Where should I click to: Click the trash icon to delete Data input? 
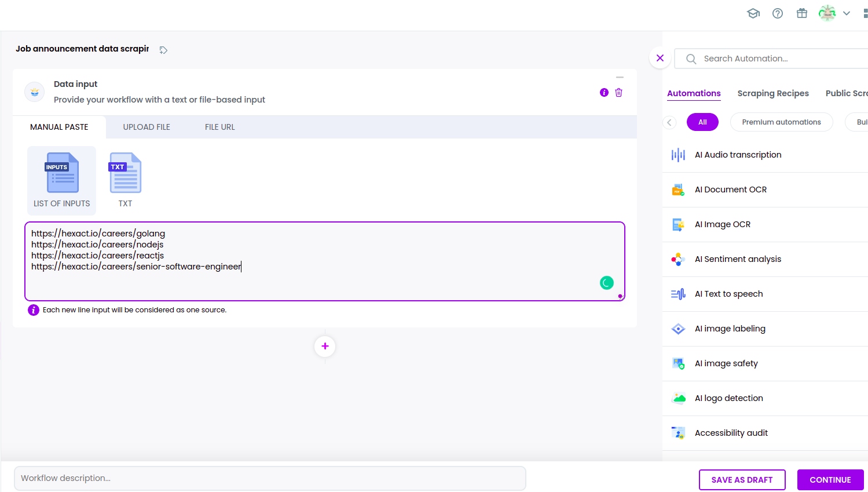(x=618, y=93)
